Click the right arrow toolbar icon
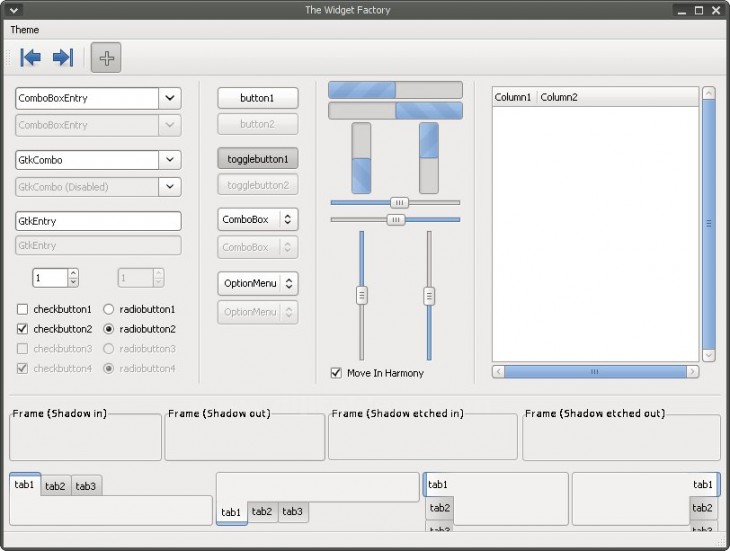Screen dimensions: 730x551 click(63, 58)
